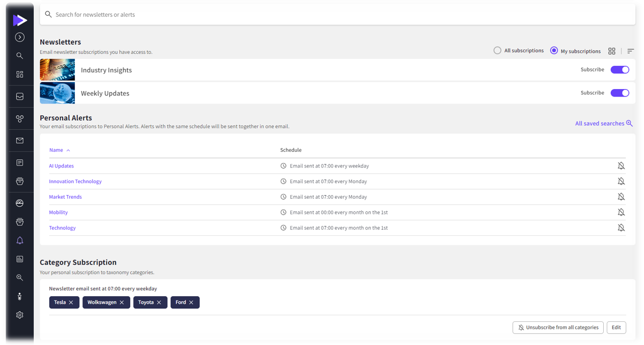Select the All subscriptions radio button

497,50
